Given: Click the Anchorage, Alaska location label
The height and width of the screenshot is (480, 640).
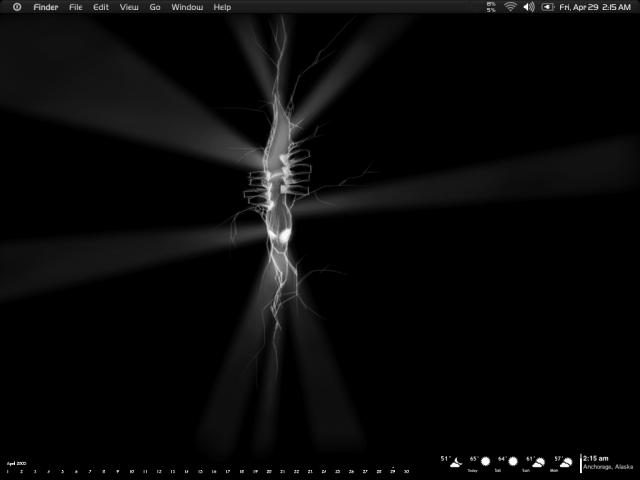Looking at the screenshot, I should [608, 467].
